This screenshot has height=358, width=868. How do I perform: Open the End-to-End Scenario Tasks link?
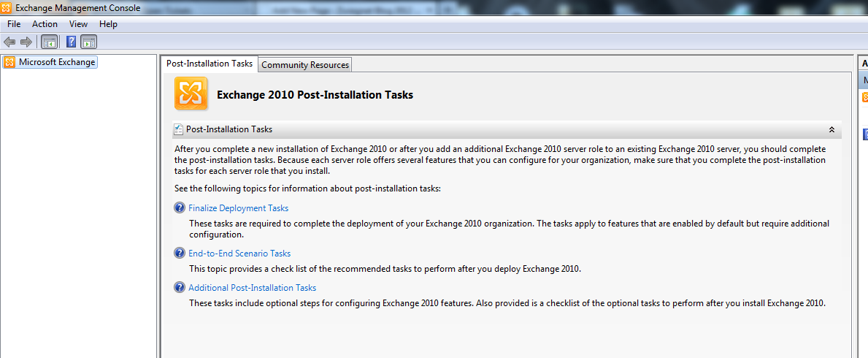pos(239,254)
